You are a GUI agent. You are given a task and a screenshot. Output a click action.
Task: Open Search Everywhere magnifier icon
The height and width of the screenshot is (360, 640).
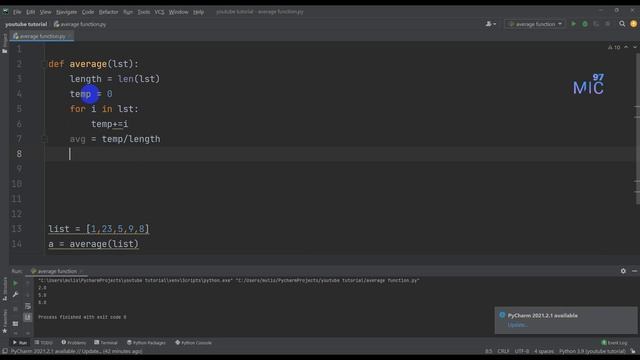(622, 24)
